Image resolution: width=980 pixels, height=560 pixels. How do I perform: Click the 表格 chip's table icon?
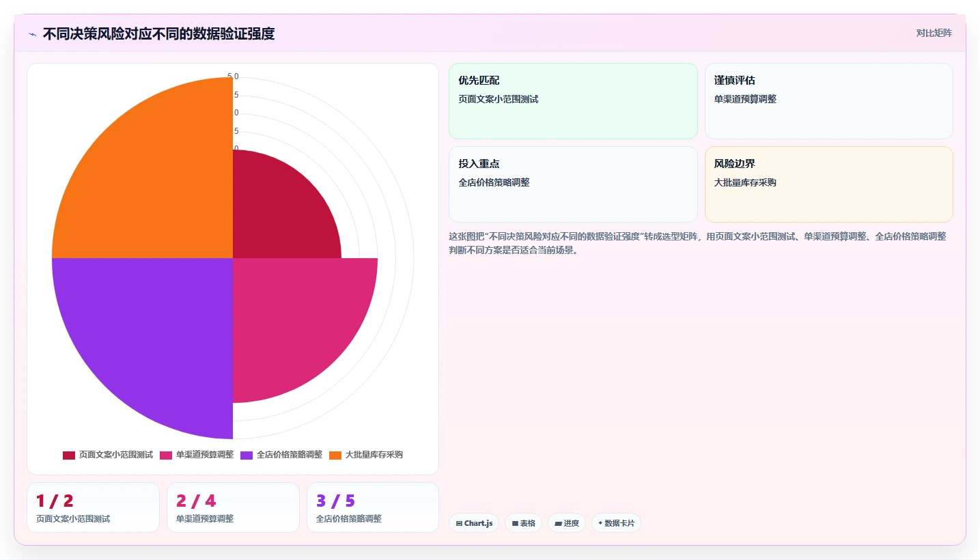pyautogui.click(x=515, y=524)
